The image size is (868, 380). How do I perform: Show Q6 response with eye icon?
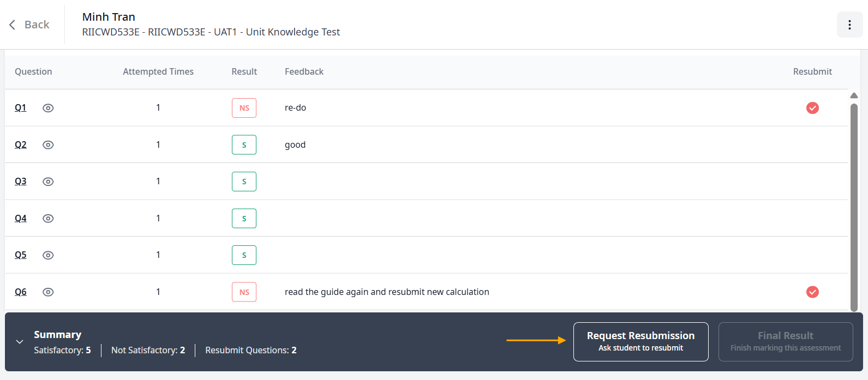(48, 292)
